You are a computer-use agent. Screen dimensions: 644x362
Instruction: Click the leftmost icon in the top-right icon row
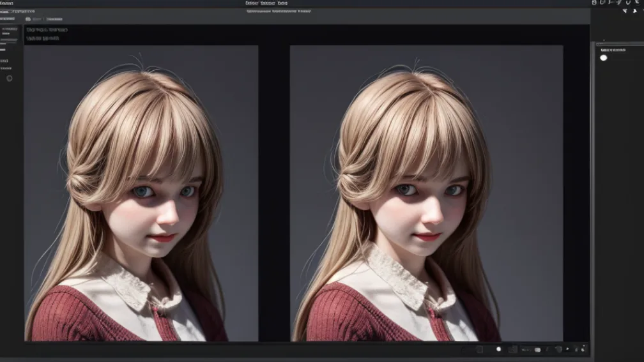pos(595,3)
